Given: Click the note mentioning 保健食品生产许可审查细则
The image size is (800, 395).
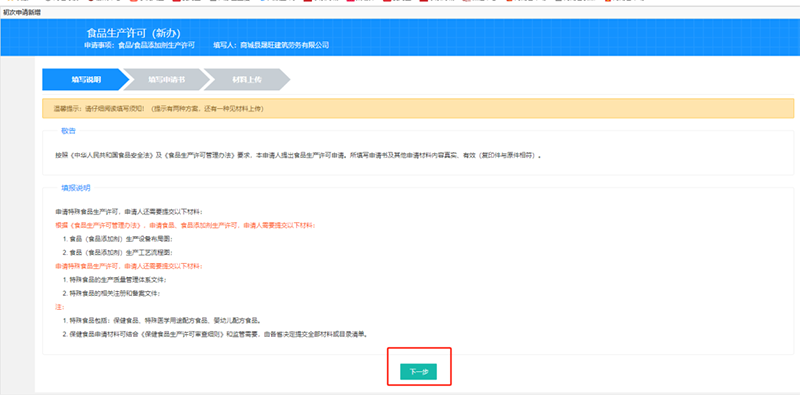Looking at the screenshot, I should point(215,335).
